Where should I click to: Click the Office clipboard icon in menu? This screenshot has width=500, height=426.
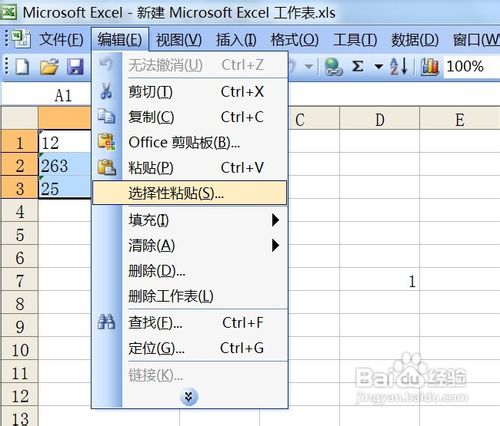(x=106, y=142)
